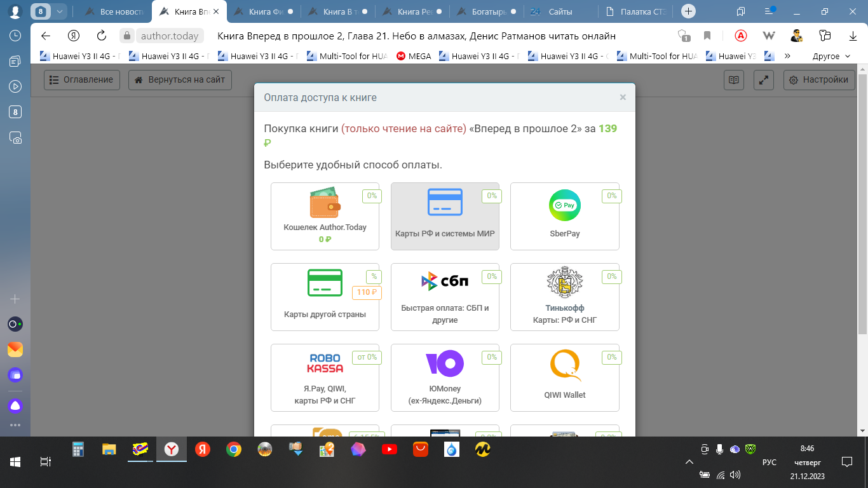Show more bookmarks with chevron
The image size is (868, 488).
coord(787,56)
